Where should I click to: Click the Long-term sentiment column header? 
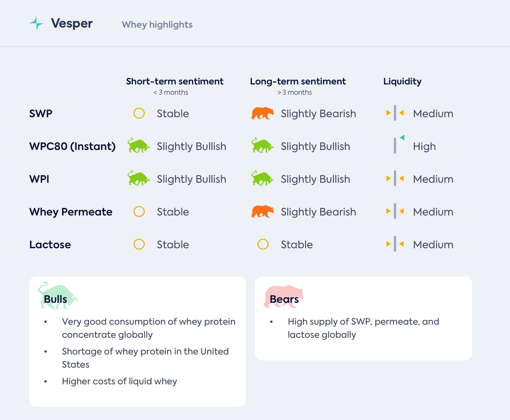[x=298, y=81]
